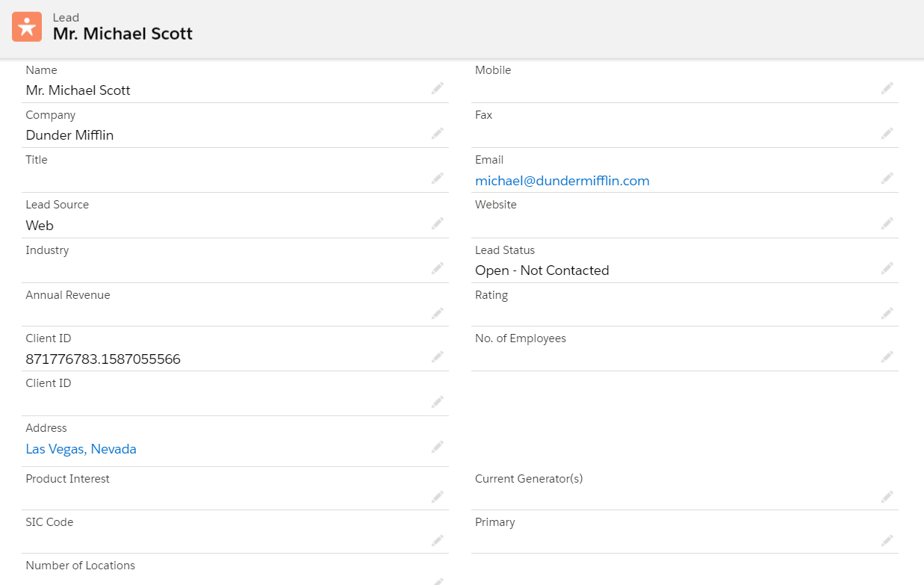Edit the Company field pencil icon
The image size is (924, 585).
click(x=438, y=133)
